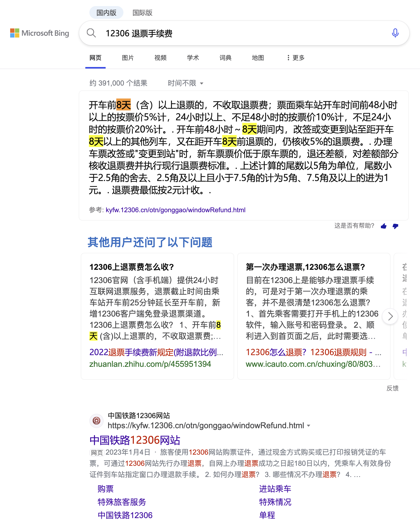Click the 网页 label before 2023年1月4日
This screenshot has width=420, height=528.
(97, 453)
